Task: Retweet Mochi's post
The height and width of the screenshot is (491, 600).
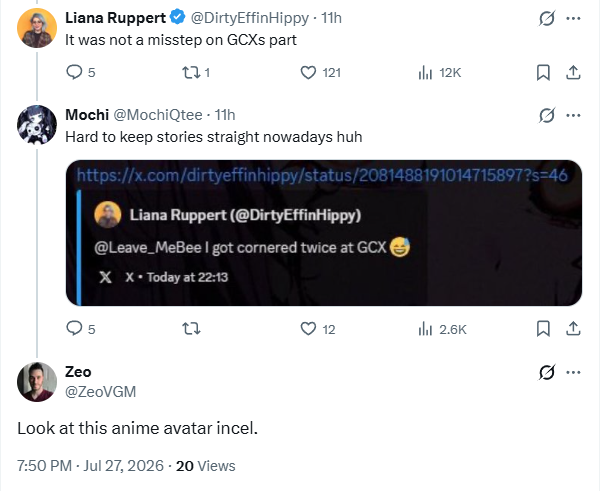Action: point(191,328)
